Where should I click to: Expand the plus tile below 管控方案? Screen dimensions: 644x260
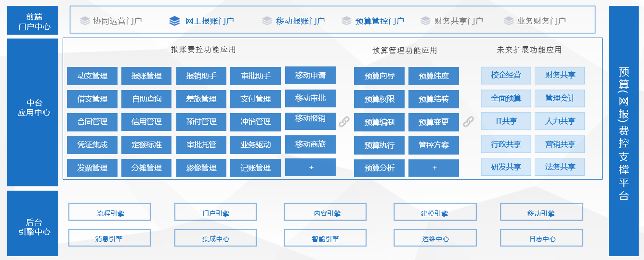click(x=434, y=168)
